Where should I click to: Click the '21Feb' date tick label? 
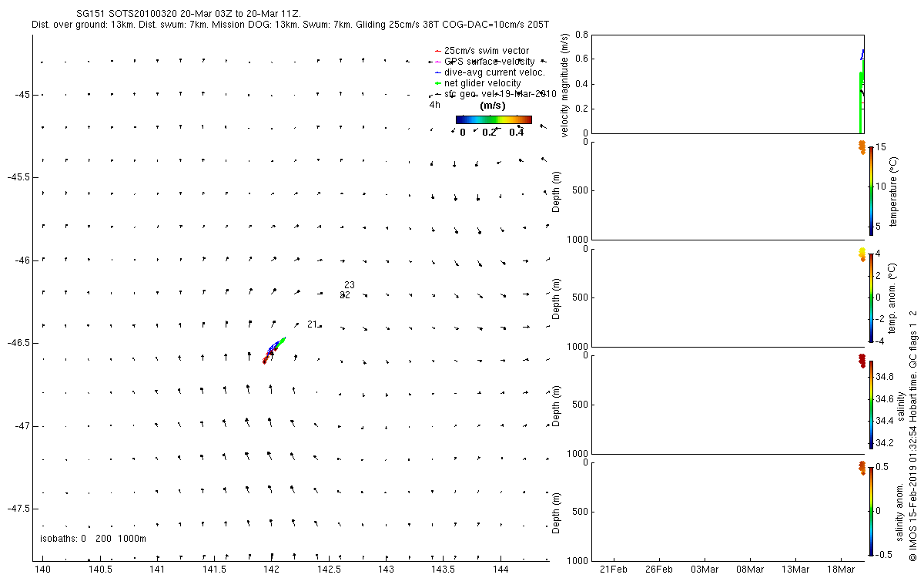[x=614, y=569]
